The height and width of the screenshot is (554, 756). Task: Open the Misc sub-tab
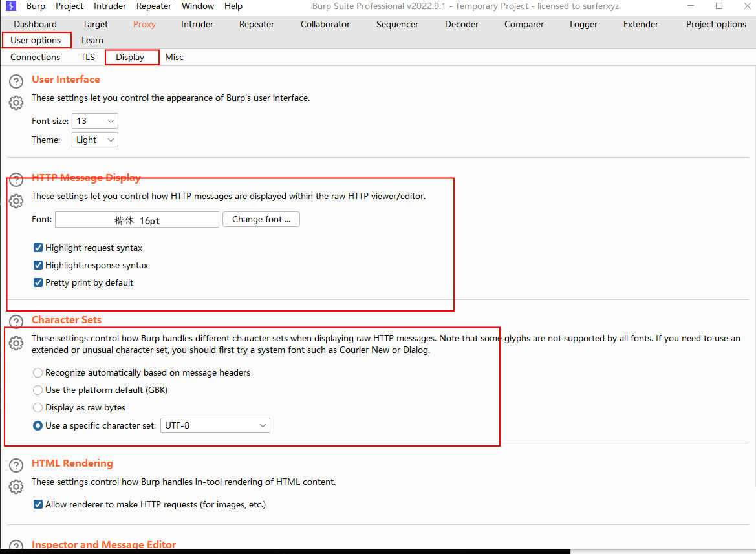tap(174, 57)
